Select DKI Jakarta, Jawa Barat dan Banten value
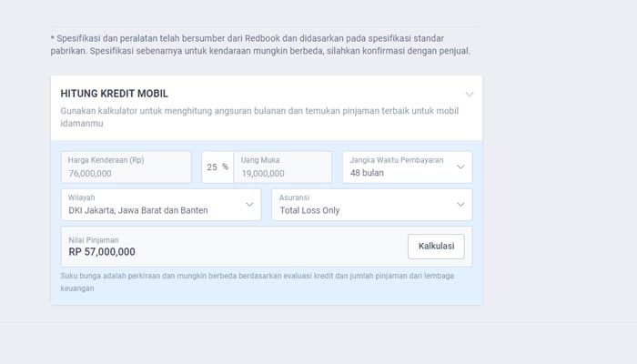Viewport: 637px width, 364px height. coord(138,210)
